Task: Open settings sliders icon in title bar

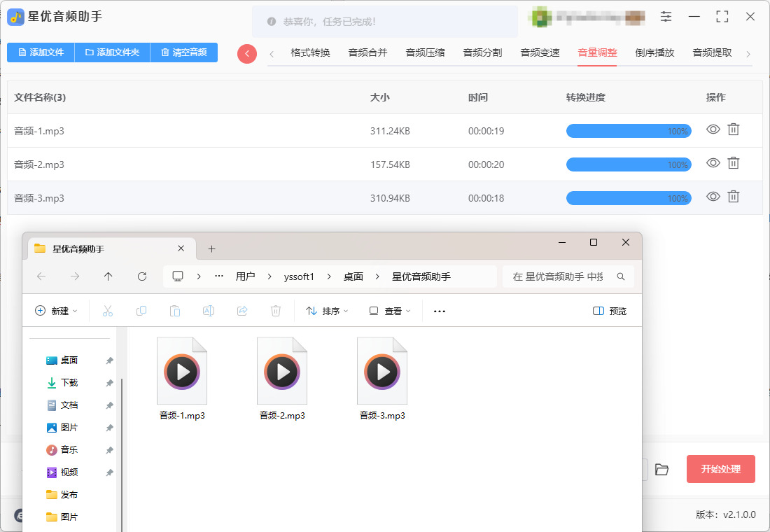Action: pyautogui.click(x=666, y=17)
